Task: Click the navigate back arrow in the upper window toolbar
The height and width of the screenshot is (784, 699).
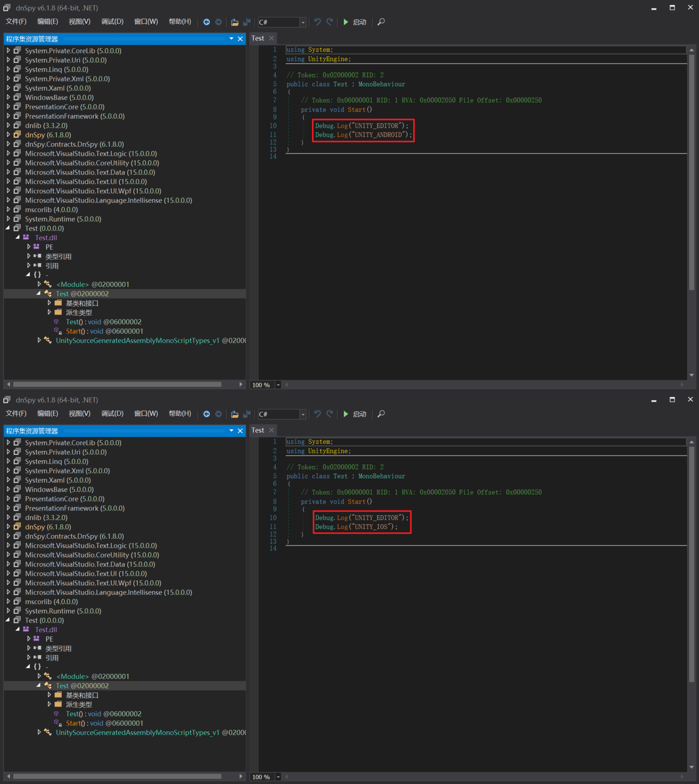Action: click(x=206, y=22)
